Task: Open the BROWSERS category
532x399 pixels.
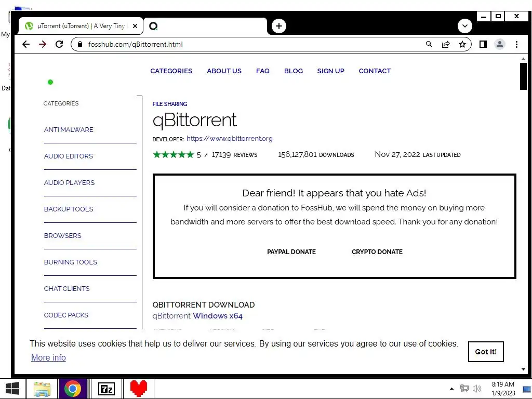Action: [x=63, y=235]
